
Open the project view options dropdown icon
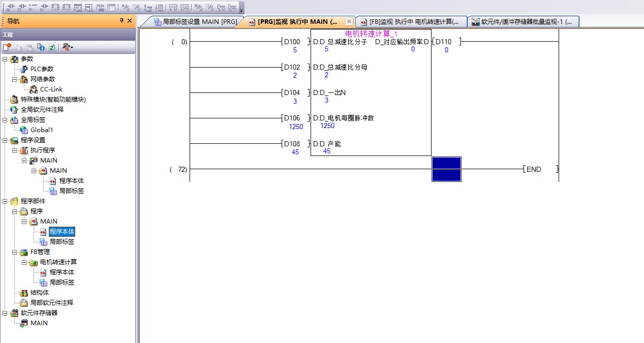coord(68,47)
